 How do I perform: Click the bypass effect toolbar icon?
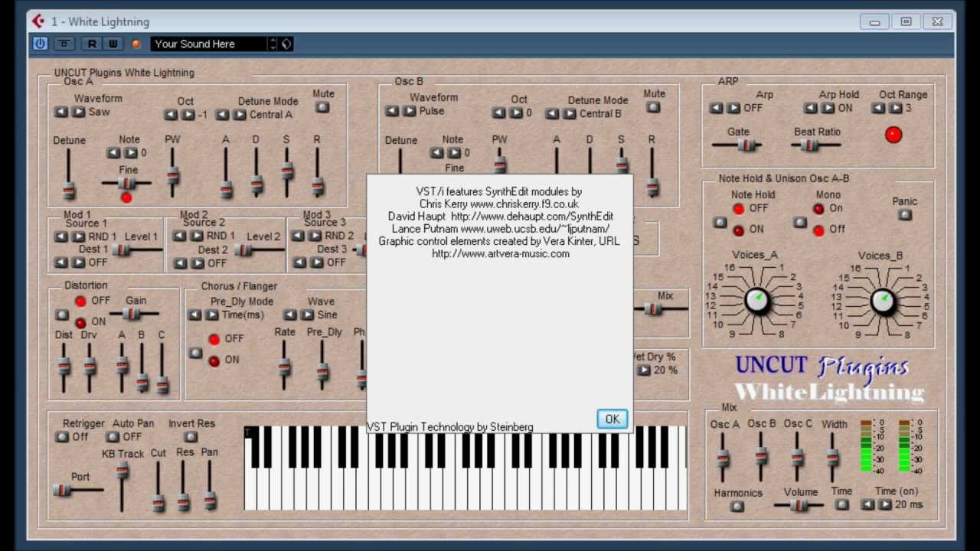tap(65, 44)
